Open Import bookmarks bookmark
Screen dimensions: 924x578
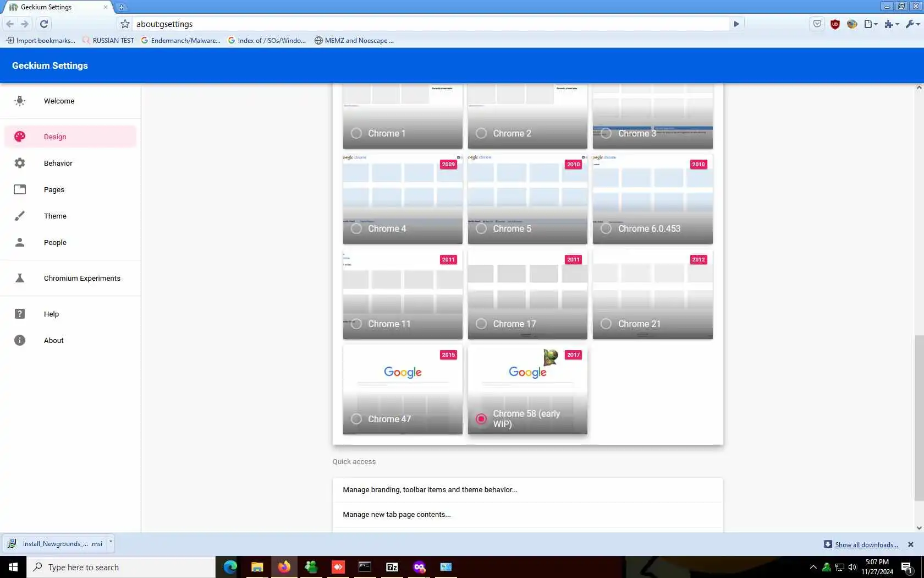41,40
